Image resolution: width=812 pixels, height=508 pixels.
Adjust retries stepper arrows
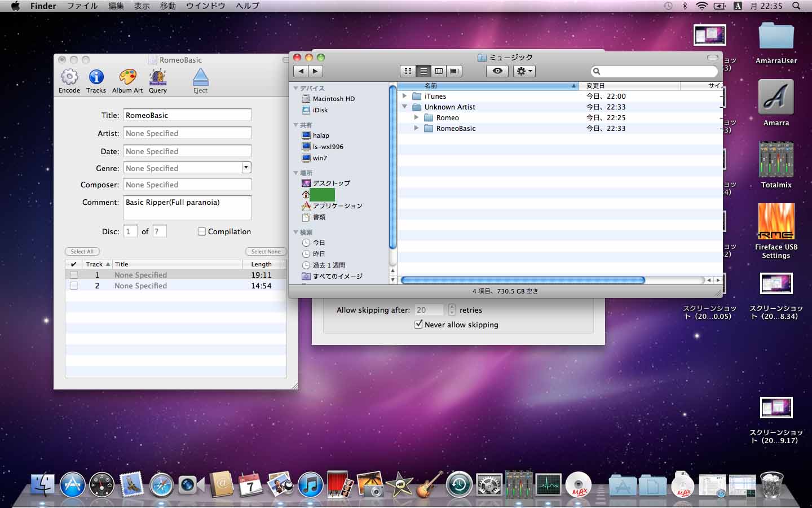tap(452, 310)
